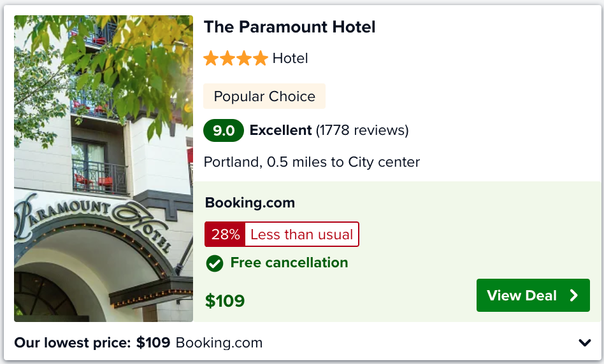The image size is (604, 364).
Task: Open location text Portland 0.5 miles
Action: click(x=312, y=162)
